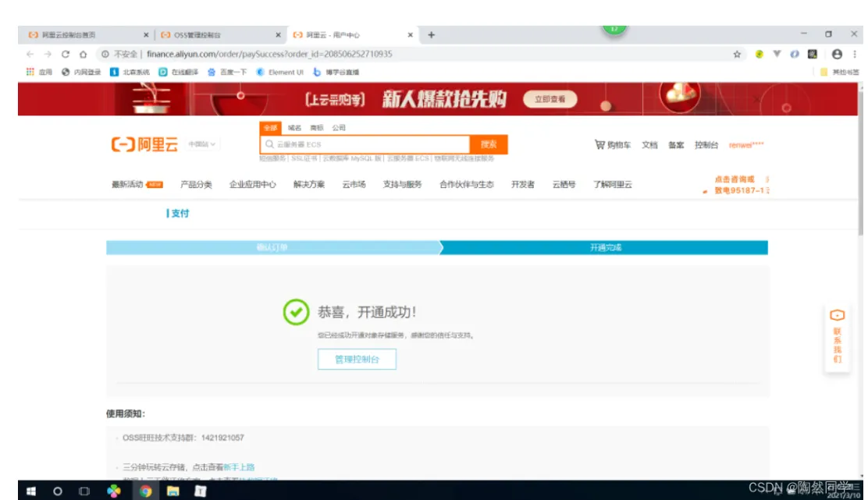Close the 阿里云 - 用户中心 tab
The width and height of the screenshot is (868, 500).
(411, 35)
